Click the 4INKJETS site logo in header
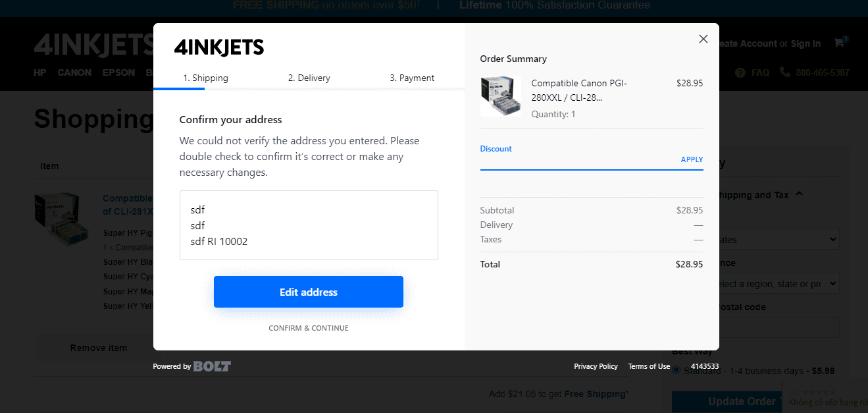The height and width of the screenshot is (413, 868). click(x=93, y=44)
